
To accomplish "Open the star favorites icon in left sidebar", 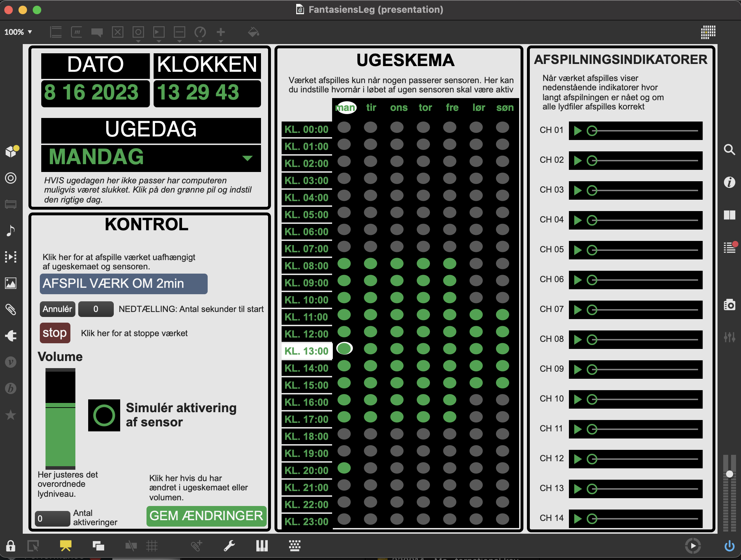I will coord(11,414).
